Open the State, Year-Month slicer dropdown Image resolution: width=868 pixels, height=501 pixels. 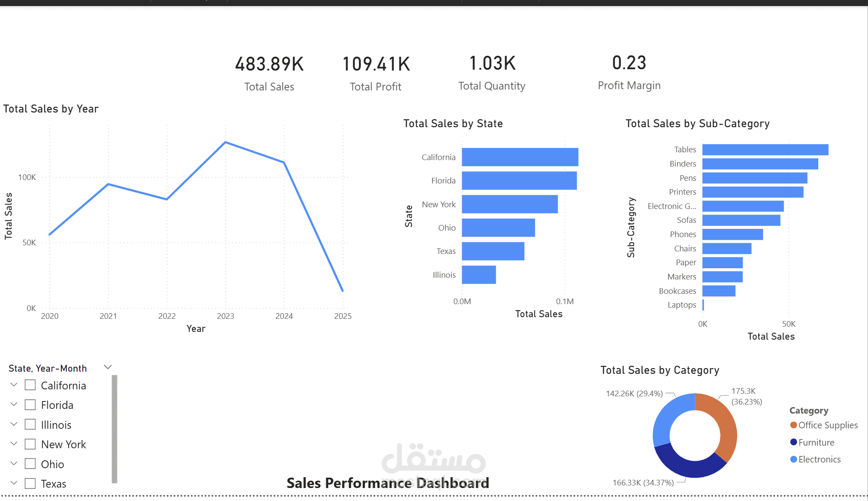point(108,366)
